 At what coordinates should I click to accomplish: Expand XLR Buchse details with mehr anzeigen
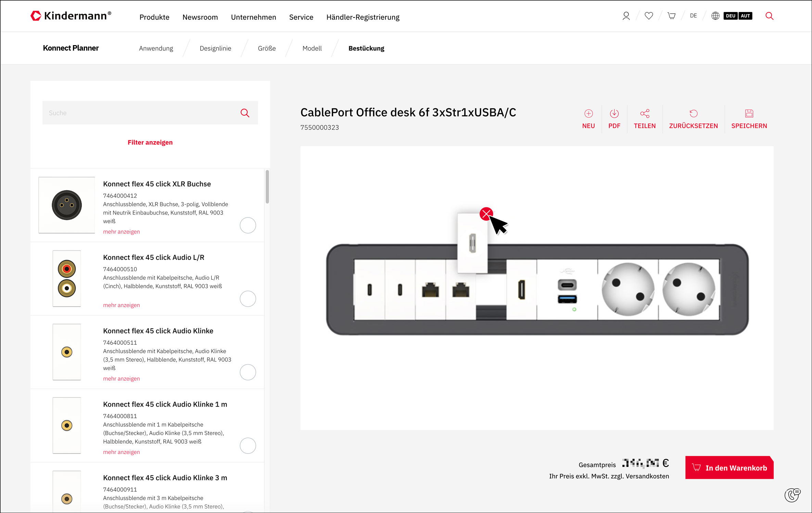pos(121,232)
